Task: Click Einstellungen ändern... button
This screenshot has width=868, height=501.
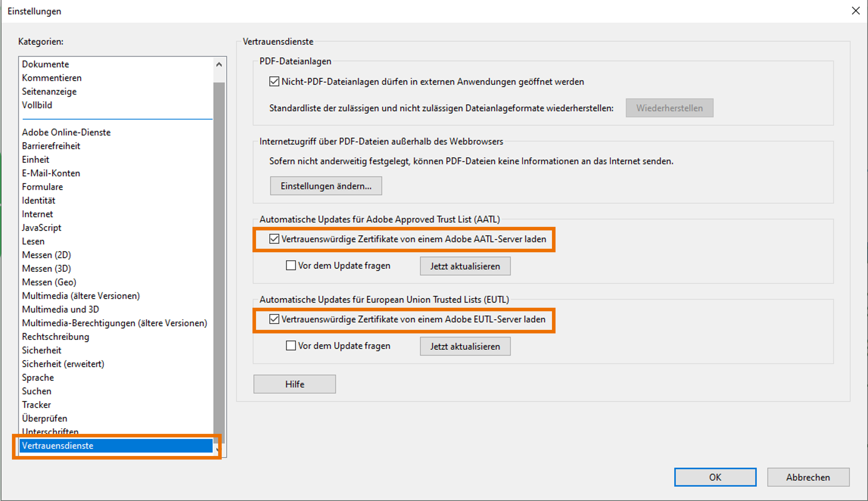Action: pos(326,186)
